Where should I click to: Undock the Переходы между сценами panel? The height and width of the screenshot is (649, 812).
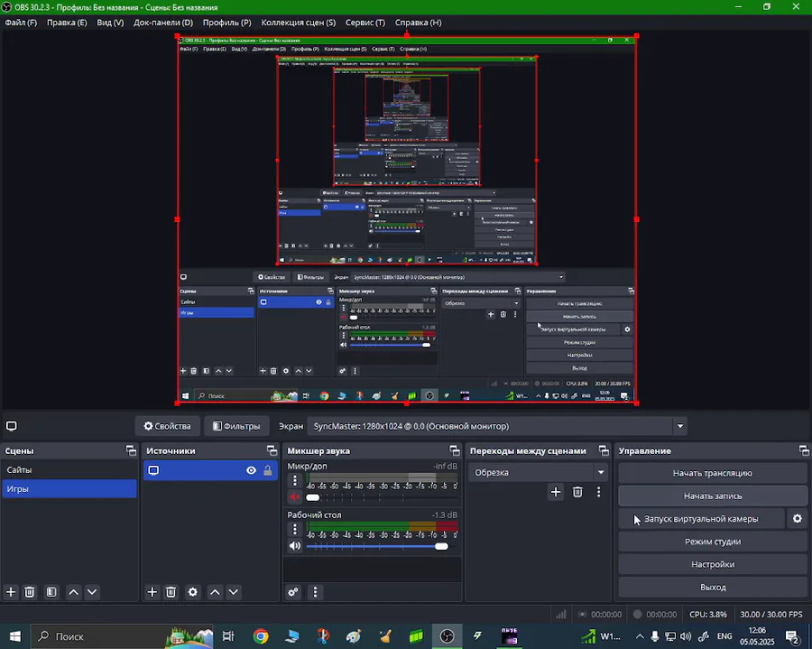[604, 450]
